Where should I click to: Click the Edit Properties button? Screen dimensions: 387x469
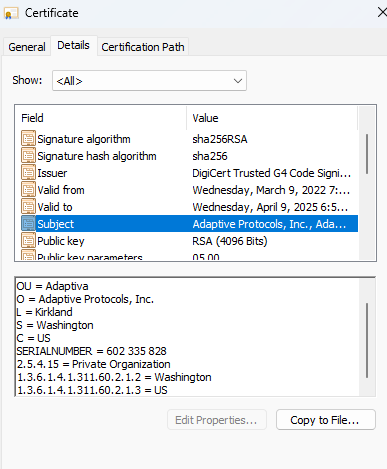pos(217,420)
